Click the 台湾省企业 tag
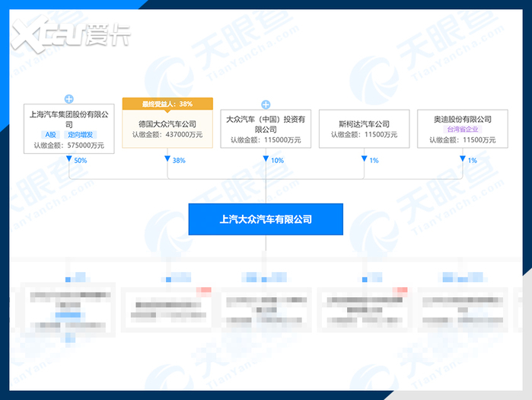The image size is (532, 400). click(x=463, y=130)
